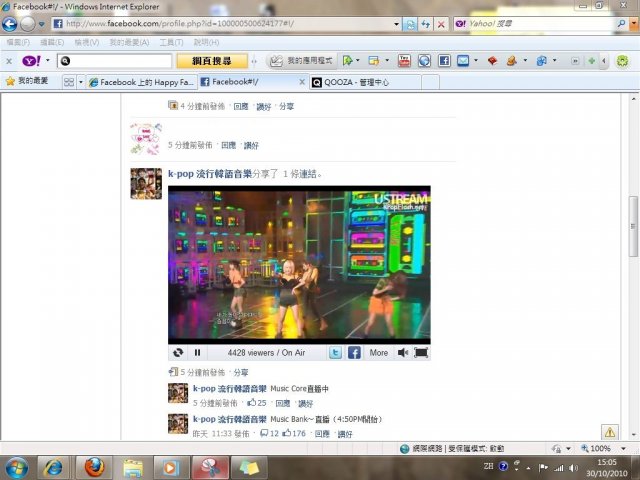The width and height of the screenshot is (640, 480).
Task: Click the scroll down arrow of the page
Action: point(633,435)
